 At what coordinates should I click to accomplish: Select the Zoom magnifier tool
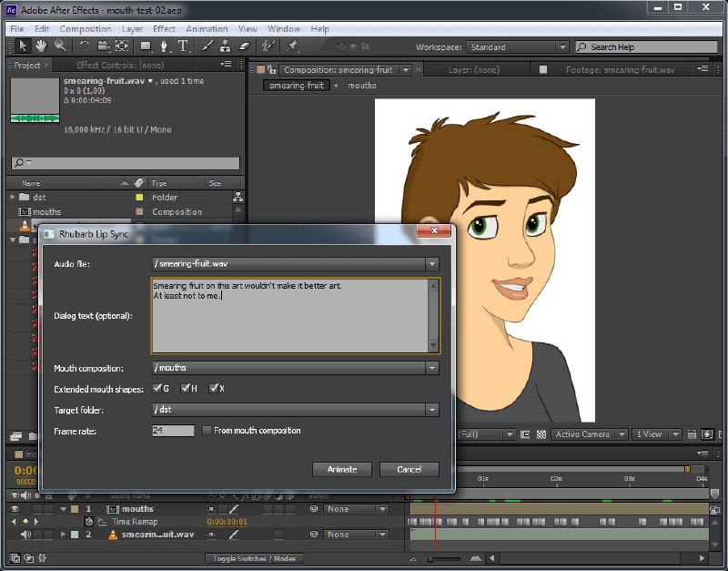click(x=60, y=46)
